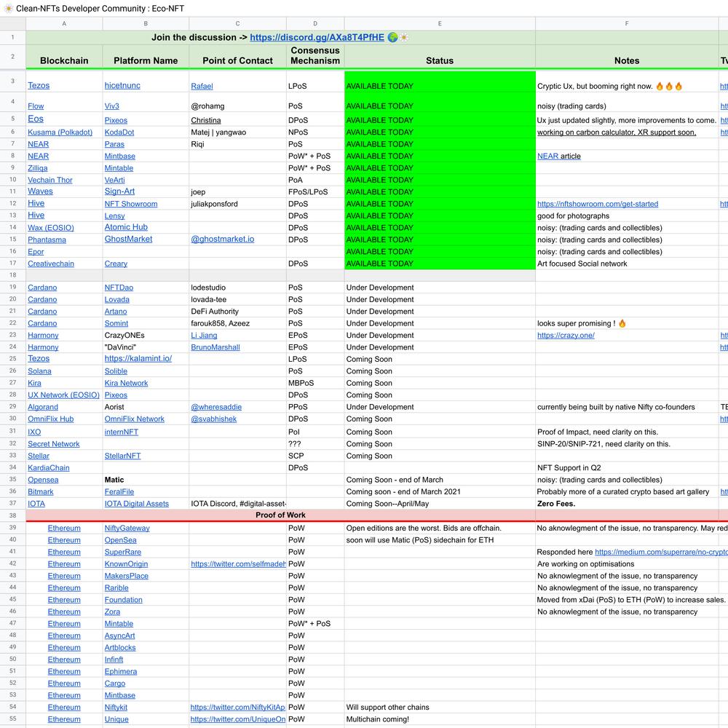Select row 3 number header
The width and height of the screenshot is (728, 728).
(x=12, y=82)
